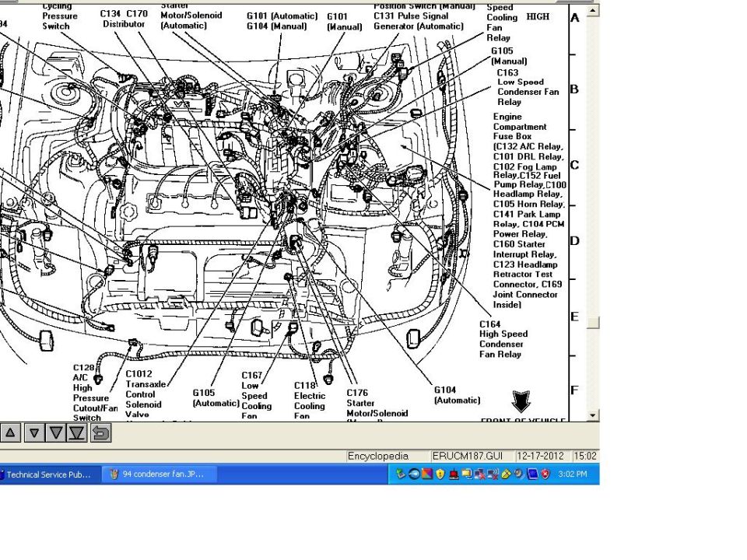Click the large down-triangle navigation button
The width and height of the screenshot is (747, 560).
55,433
